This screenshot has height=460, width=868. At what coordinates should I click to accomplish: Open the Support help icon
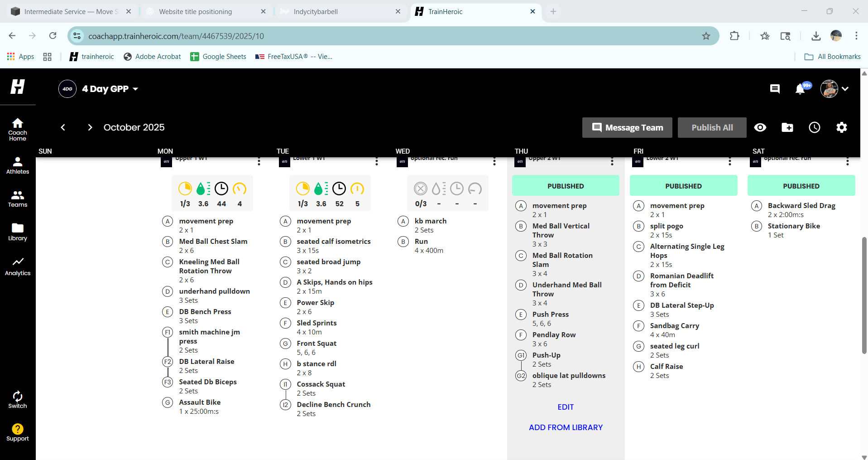(x=18, y=432)
